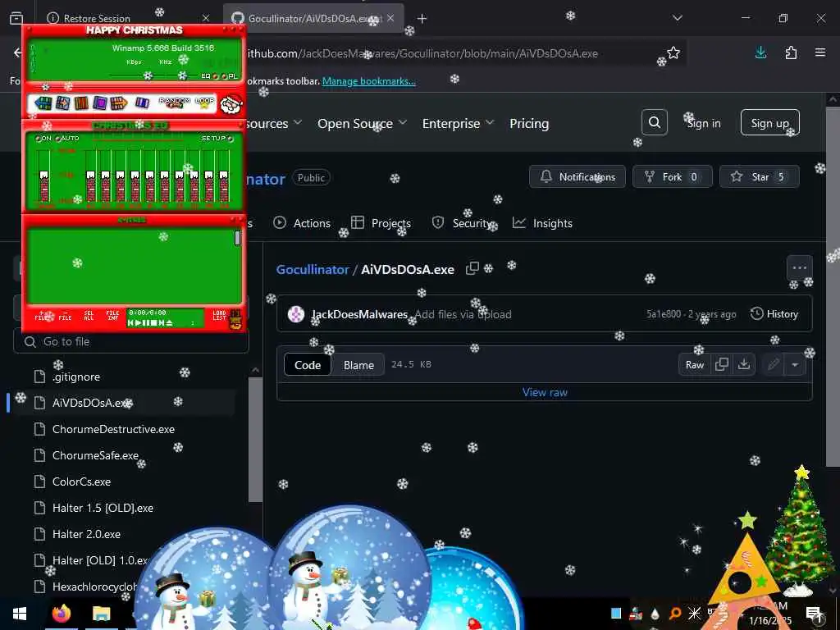Image resolution: width=840 pixels, height=630 pixels.
Task: Open the Firefox downloads arrow
Action: tap(760, 52)
